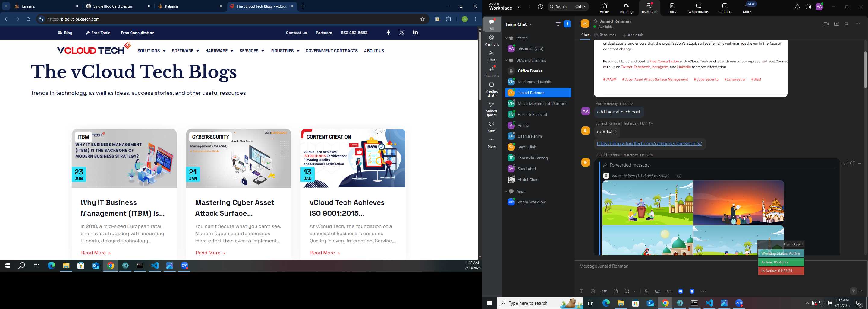
Task: Click Free Consultation in site header
Action: [x=137, y=33]
